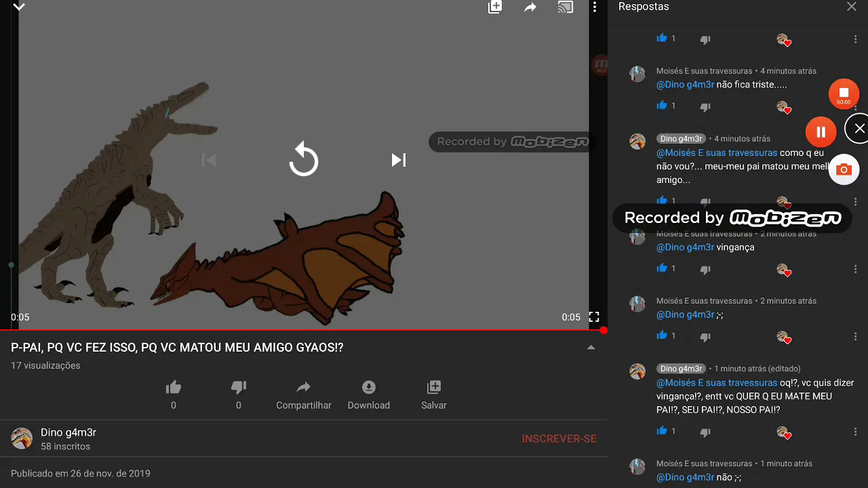Open options for 'QUER Q EU MATE' reply
868x488 pixels.
click(856, 432)
